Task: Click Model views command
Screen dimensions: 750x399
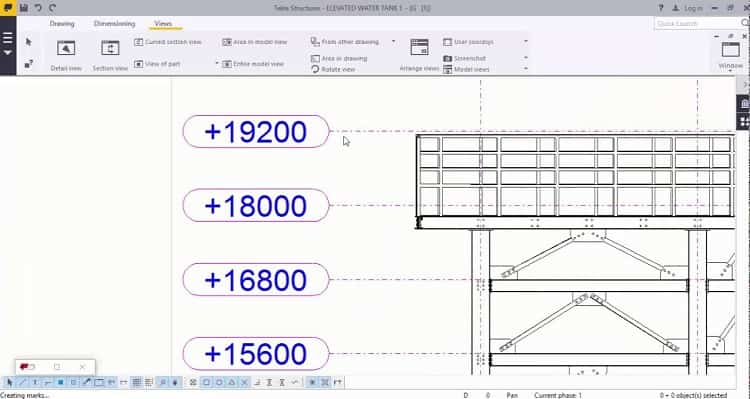Action: pyautogui.click(x=466, y=69)
